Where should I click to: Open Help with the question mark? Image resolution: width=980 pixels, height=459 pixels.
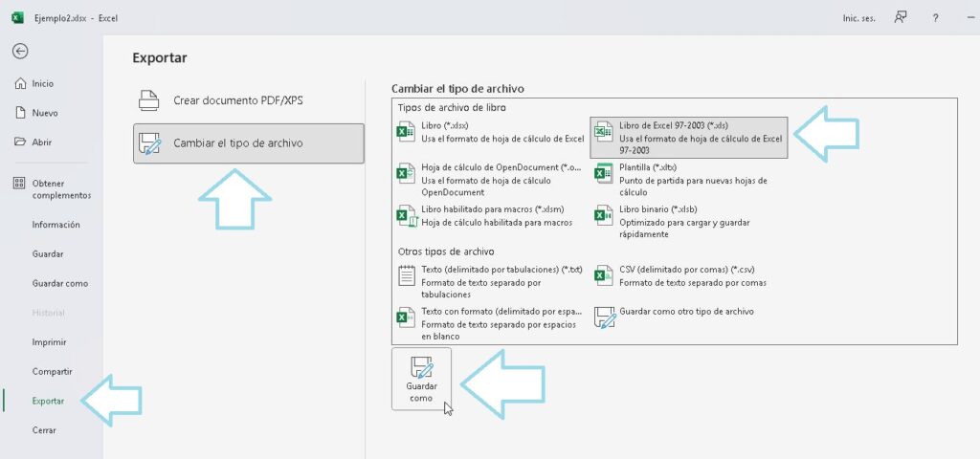(936, 18)
